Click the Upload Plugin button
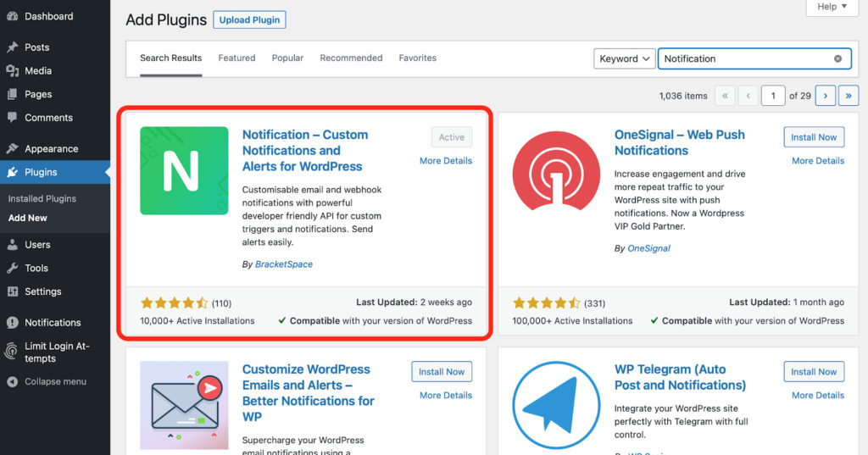Viewport: 868px width, 455px height. pos(250,20)
